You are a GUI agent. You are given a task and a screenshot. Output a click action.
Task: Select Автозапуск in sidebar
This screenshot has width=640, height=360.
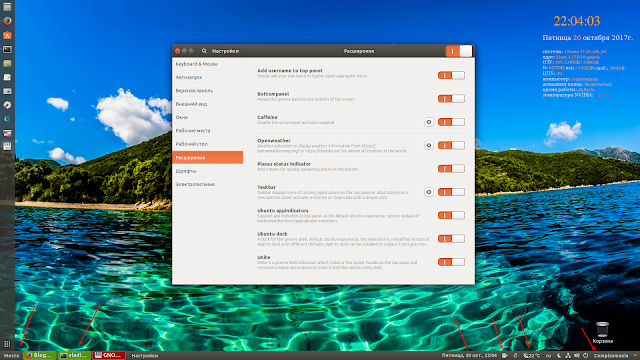click(x=208, y=77)
